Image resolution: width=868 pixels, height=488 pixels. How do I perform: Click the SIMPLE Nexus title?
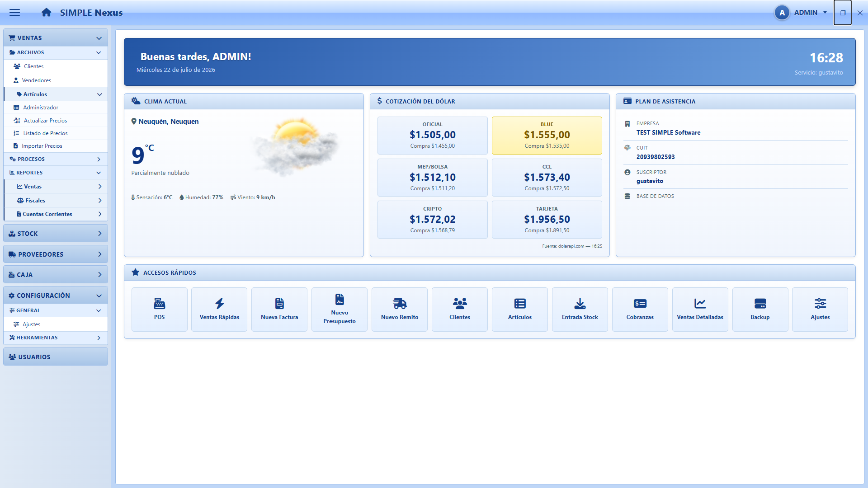point(91,13)
